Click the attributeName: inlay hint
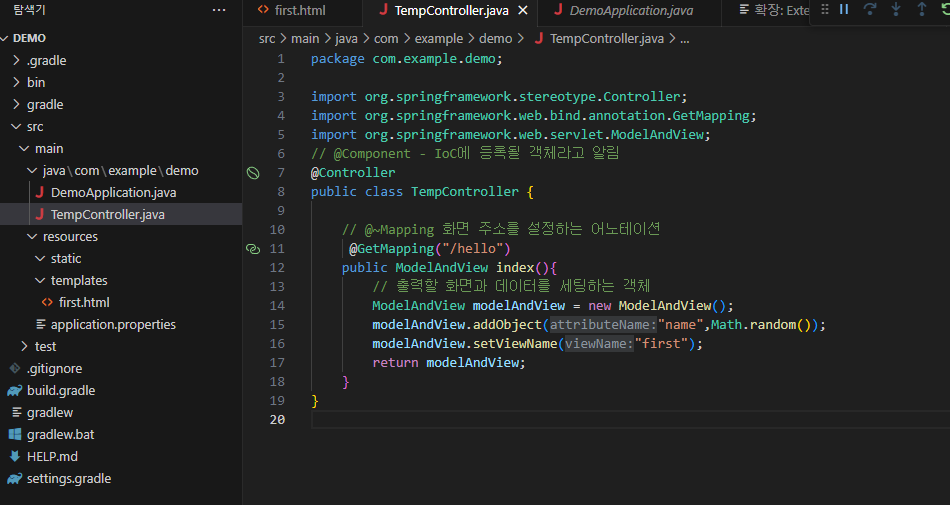The height and width of the screenshot is (505, 950). (603, 325)
